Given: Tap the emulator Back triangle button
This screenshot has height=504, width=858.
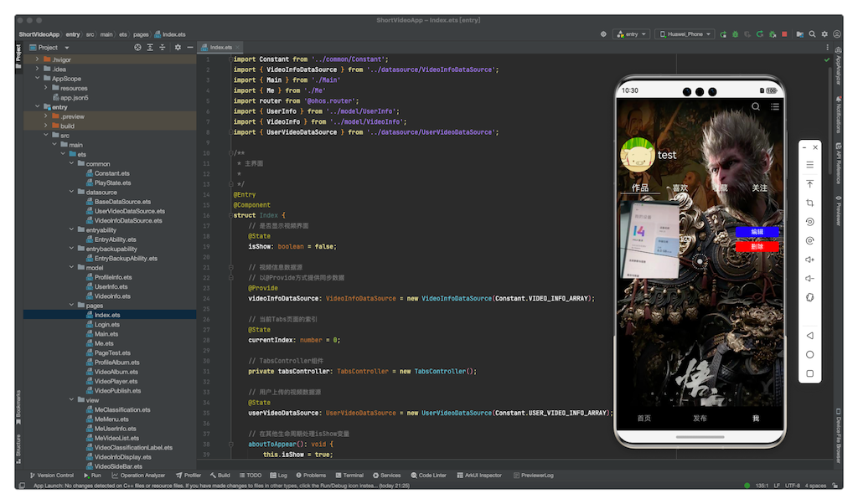Looking at the screenshot, I should pyautogui.click(x=810, y=336).
